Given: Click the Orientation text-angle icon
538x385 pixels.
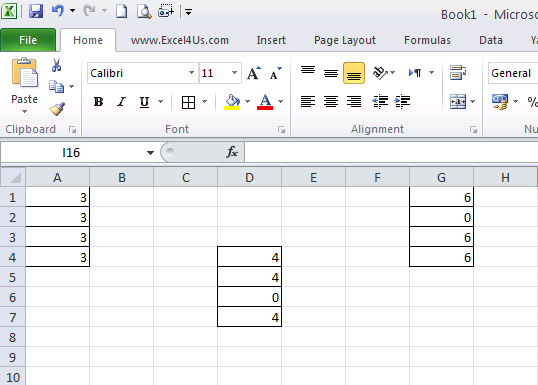Looking at the screenshot, I should point(380,73).
